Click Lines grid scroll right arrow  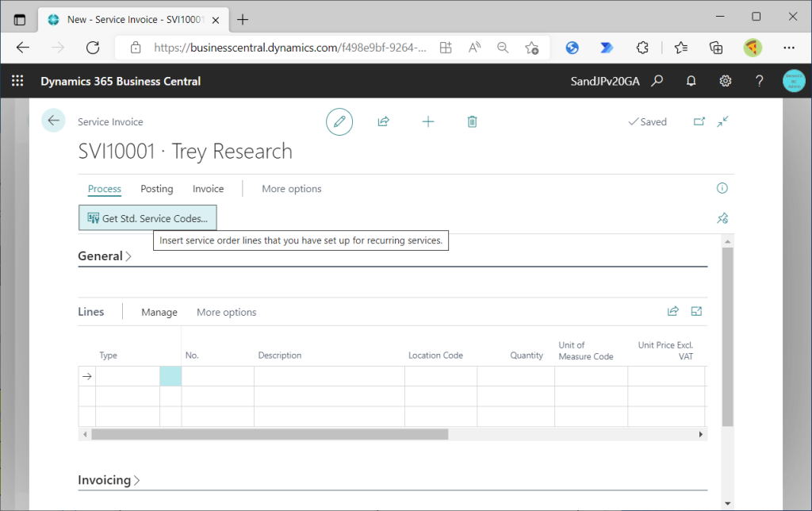point(701,434)
